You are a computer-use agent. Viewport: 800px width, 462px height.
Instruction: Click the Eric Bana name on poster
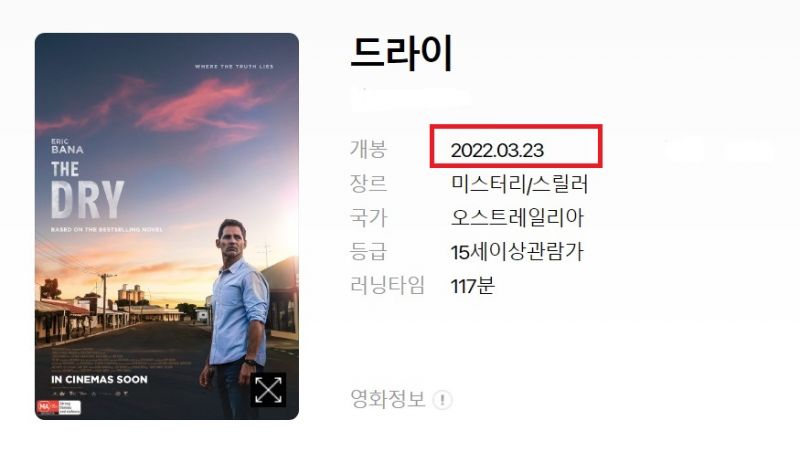tap(67, 146)
